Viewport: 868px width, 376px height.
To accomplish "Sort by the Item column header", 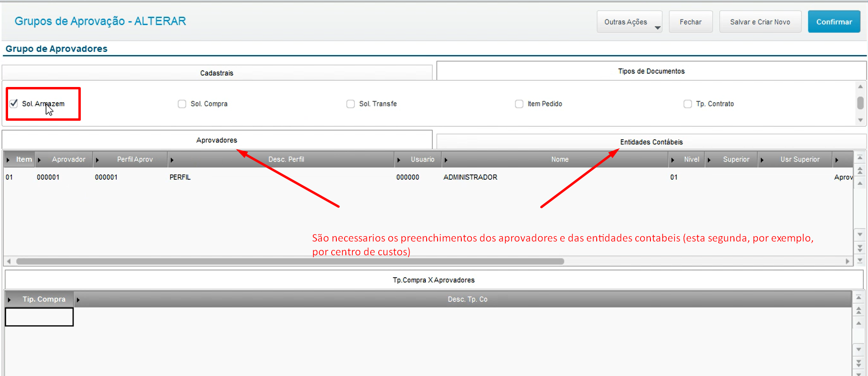I will pyautogui.click(x=20, y=159).
